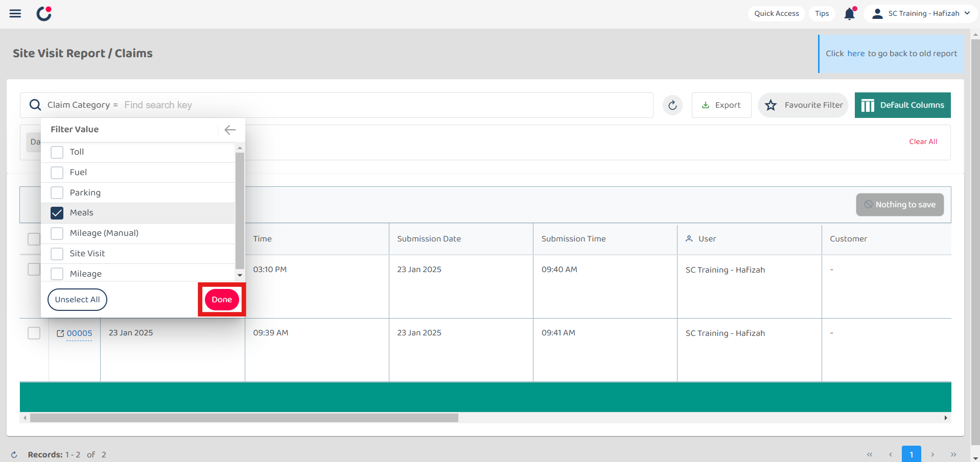980x462 pixels.
Task: Go to last page double chevron
Action: pos(953,454)
